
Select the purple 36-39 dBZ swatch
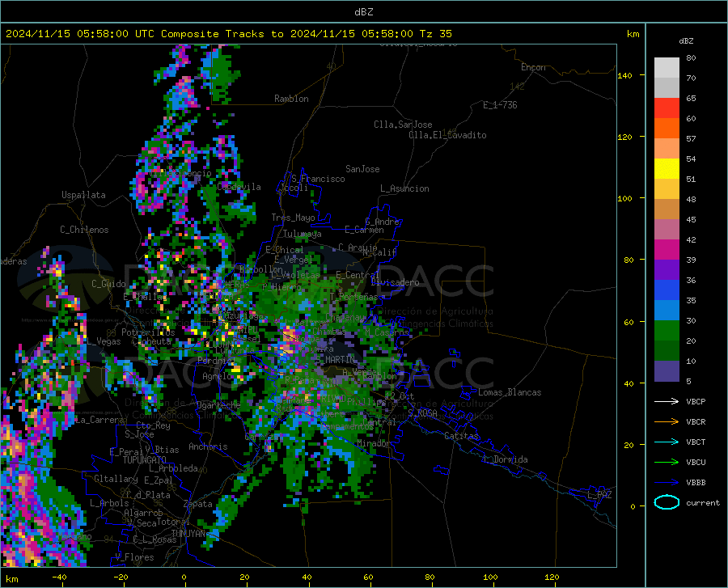pos(667,270)
